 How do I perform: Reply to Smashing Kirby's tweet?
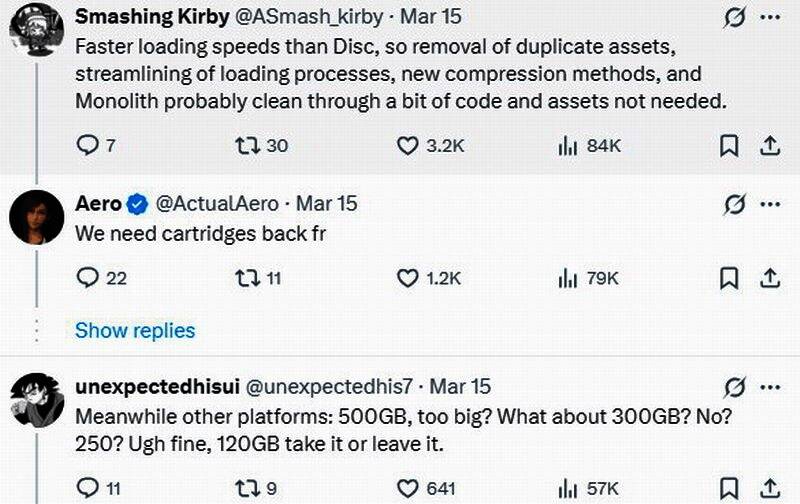pyautogui.click(x=88, y=146)
